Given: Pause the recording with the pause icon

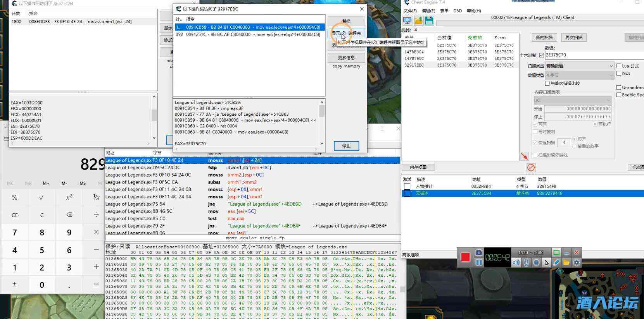Looking at the screenshot, I should click(x=479, y=262).
